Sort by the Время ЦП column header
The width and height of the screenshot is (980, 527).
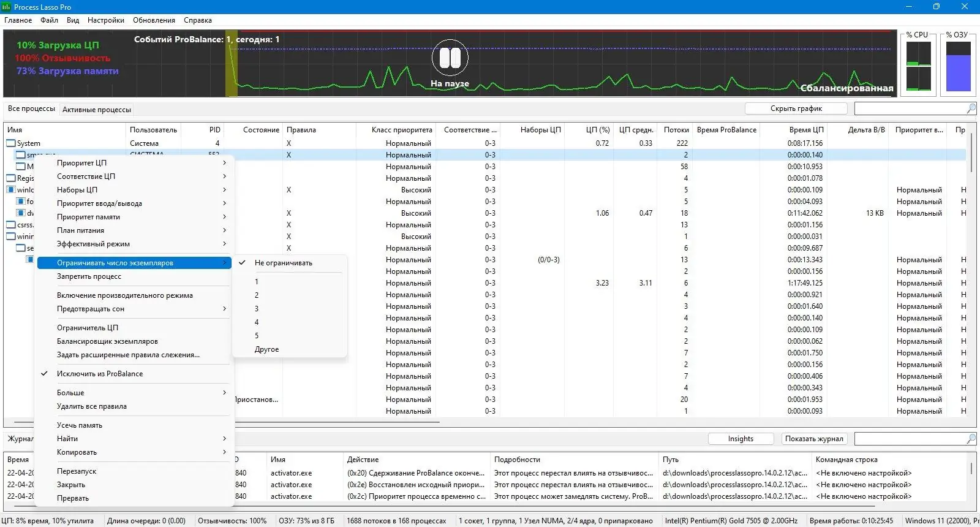click(794, 130)
